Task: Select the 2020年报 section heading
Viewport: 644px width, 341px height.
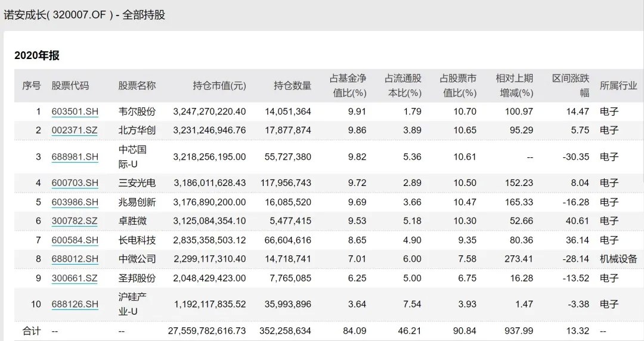Action: [37, 55]
